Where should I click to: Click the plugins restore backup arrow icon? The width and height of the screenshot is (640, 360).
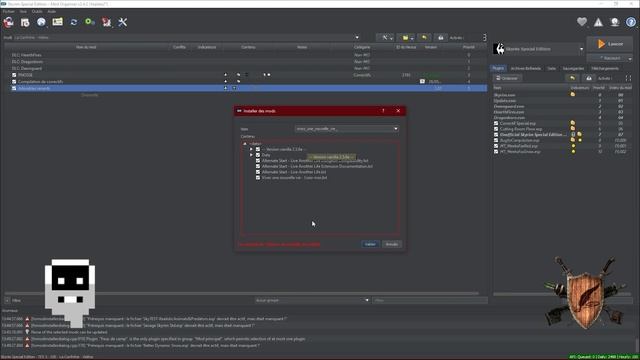pyautogui.click(x=572, y=78)
